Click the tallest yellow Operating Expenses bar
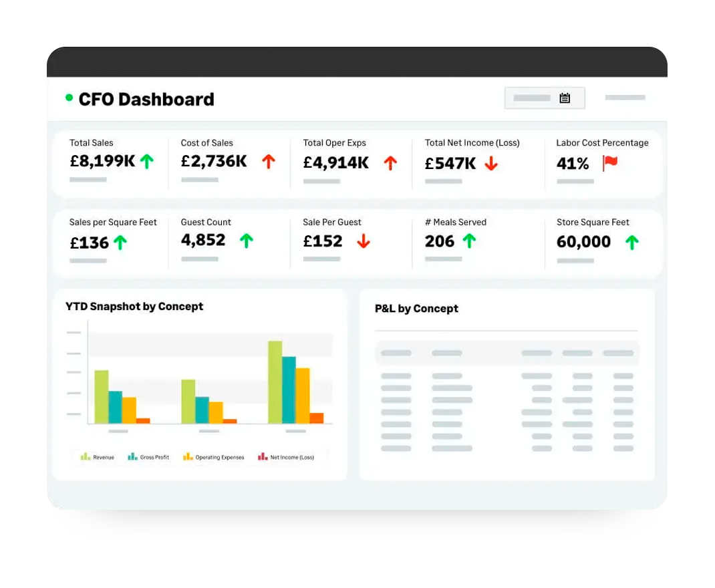Viewport: 715px width, 588px height. 303,396
